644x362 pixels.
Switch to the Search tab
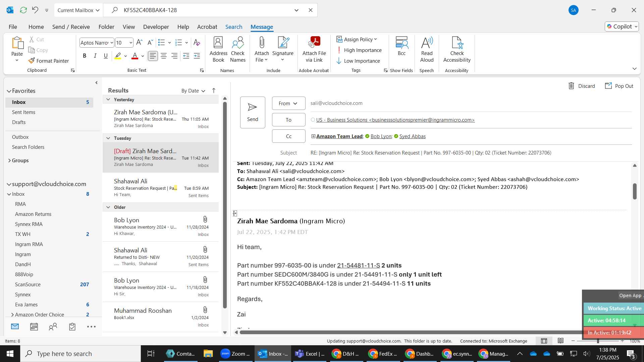click(234, 27)
